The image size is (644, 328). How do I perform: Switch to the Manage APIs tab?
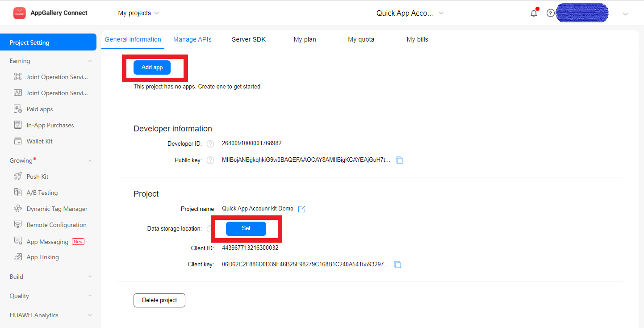coord(192,39)
